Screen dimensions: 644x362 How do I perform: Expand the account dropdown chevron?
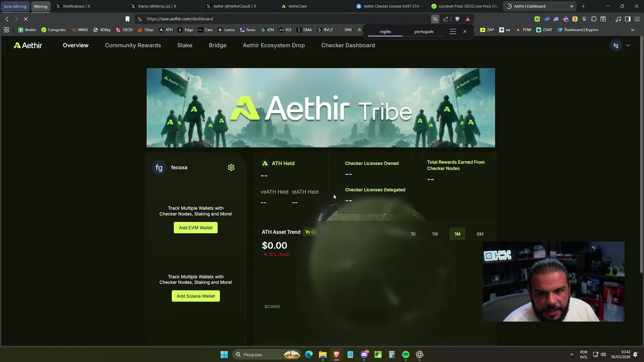[628, 45]
